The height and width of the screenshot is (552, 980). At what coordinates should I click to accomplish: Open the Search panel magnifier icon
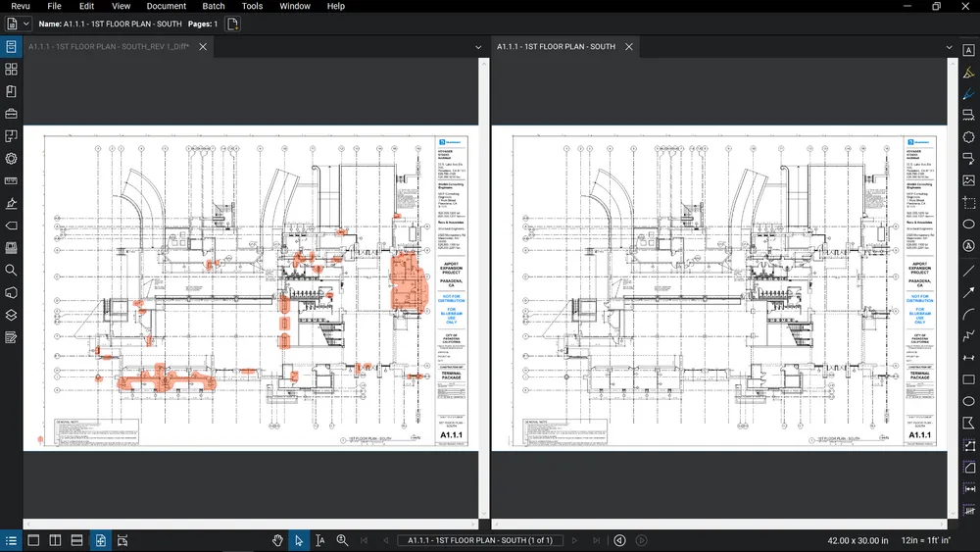(x=12, y=270)
